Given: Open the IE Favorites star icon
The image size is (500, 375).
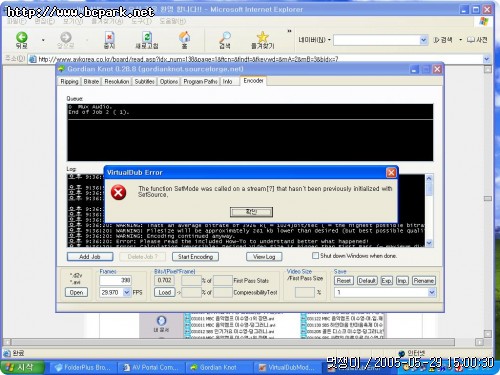Looking at the screenshot, I should pos(263,37).
